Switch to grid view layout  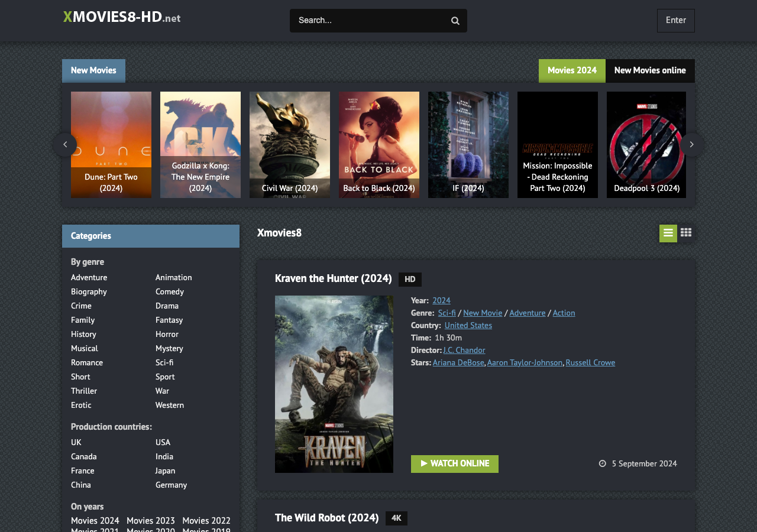coord(685,232)
